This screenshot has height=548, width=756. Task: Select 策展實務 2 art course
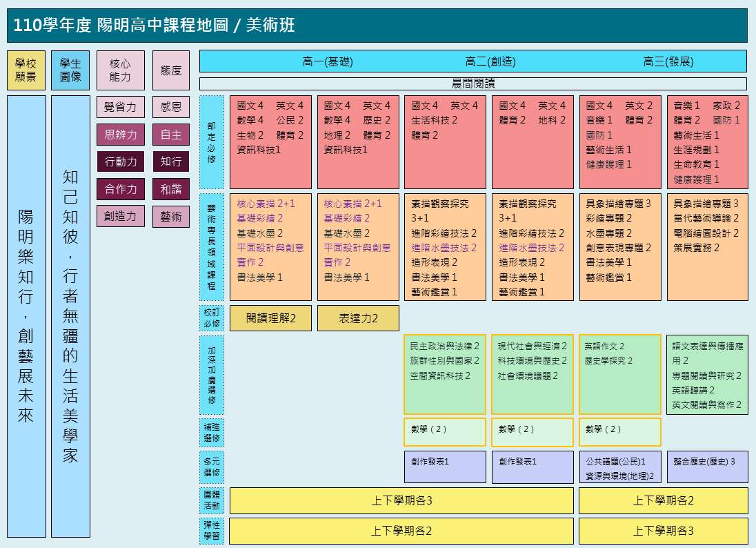click(x=696, y=248)
